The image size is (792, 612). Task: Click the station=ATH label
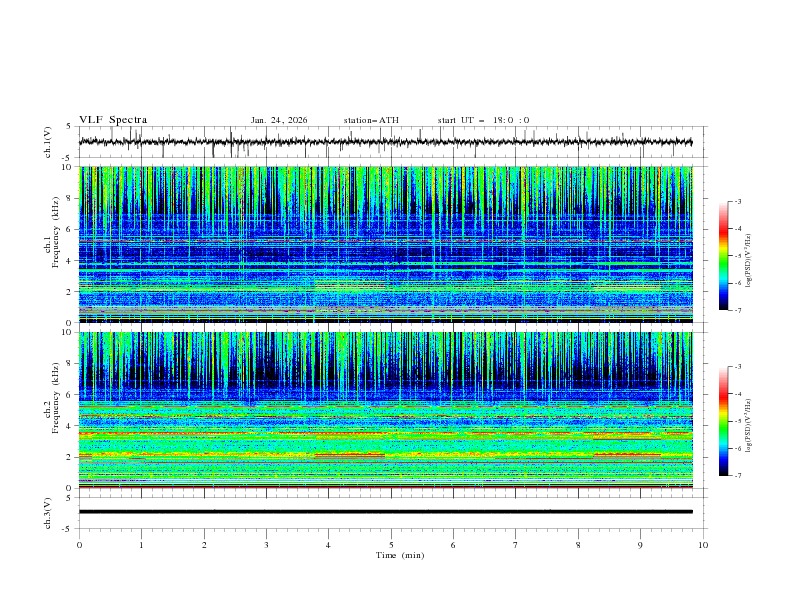(x=371, y=120)
